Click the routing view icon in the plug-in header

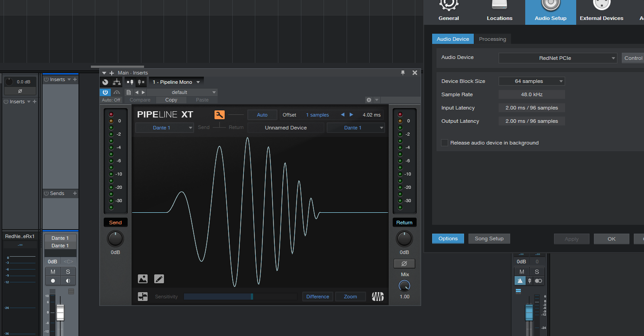click(117, 82)
